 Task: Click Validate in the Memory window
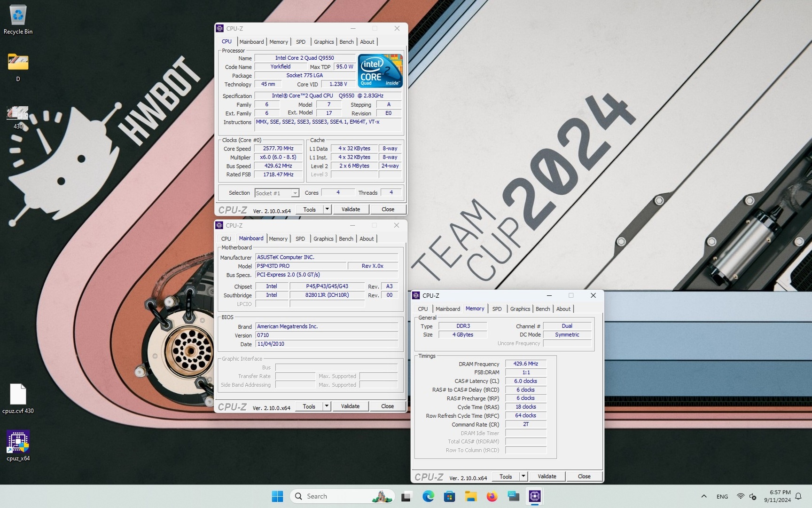pos(547,476)
